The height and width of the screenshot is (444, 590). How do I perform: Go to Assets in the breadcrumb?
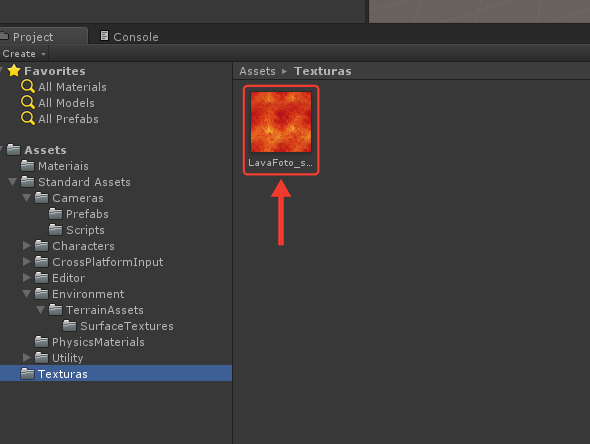pos(257,71)
